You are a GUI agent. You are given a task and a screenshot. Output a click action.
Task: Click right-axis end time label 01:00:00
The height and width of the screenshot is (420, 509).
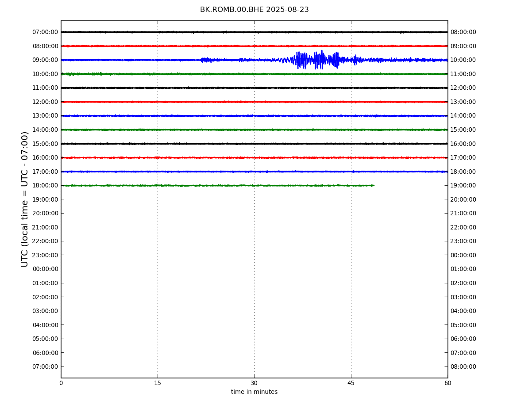point(463,269)
